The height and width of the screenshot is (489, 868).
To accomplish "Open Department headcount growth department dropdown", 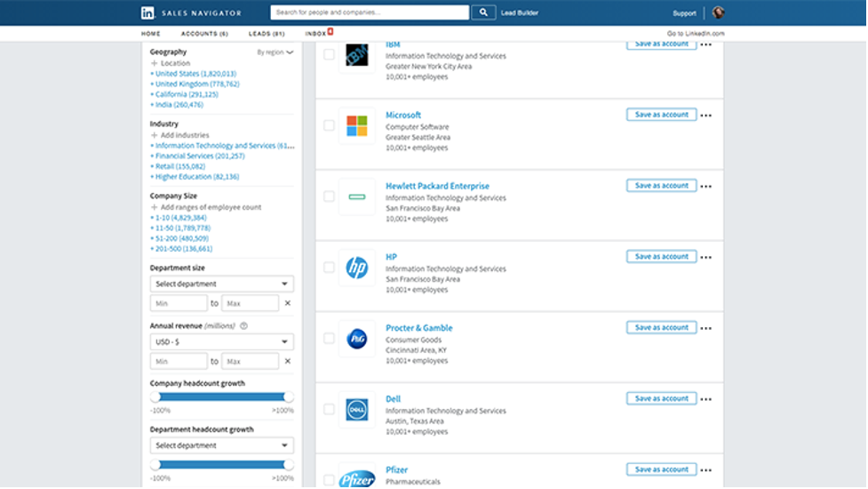I will coord(222,445).
